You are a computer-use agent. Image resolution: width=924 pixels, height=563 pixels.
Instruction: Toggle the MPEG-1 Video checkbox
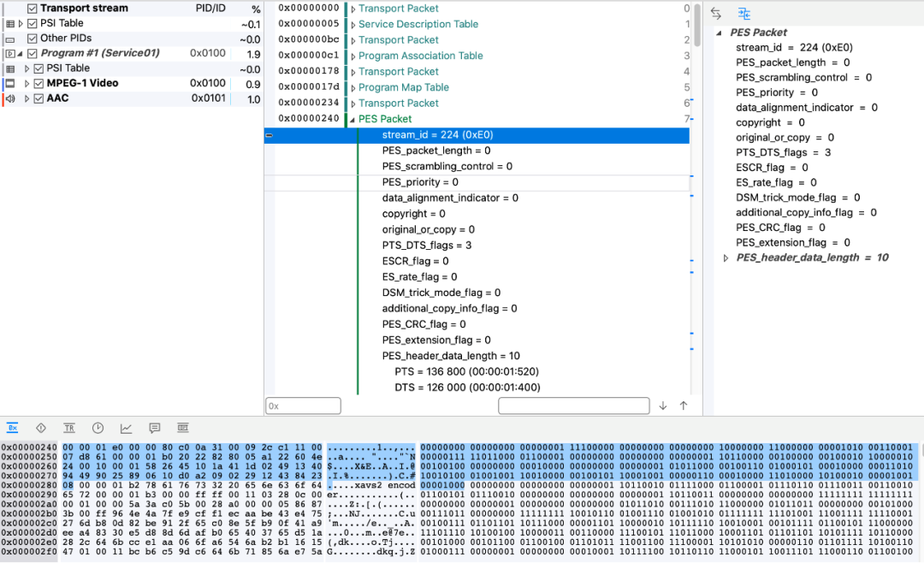point(38,84)
